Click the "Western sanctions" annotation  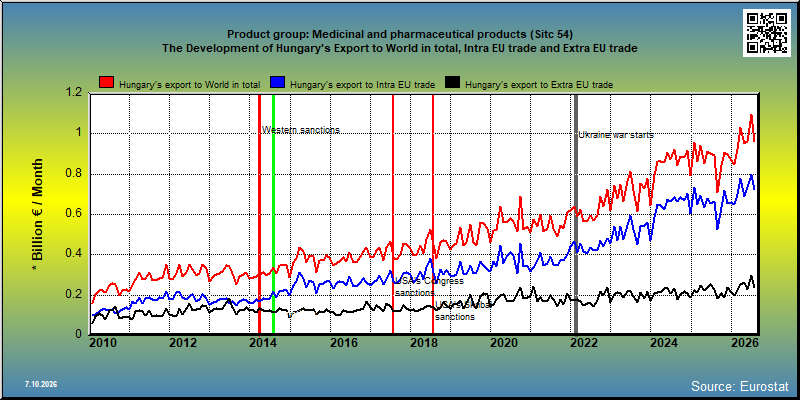(x=301, y=130)
